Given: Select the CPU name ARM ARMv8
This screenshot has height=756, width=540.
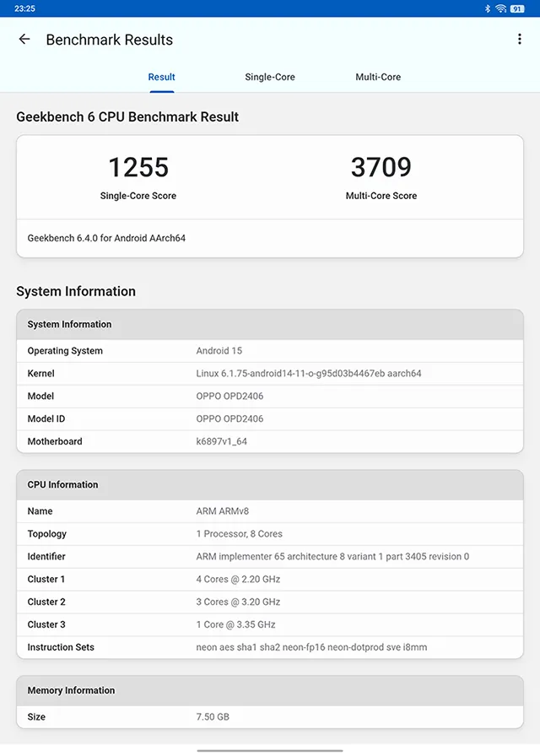Looking at the screenshot, I should pos(222,511).
